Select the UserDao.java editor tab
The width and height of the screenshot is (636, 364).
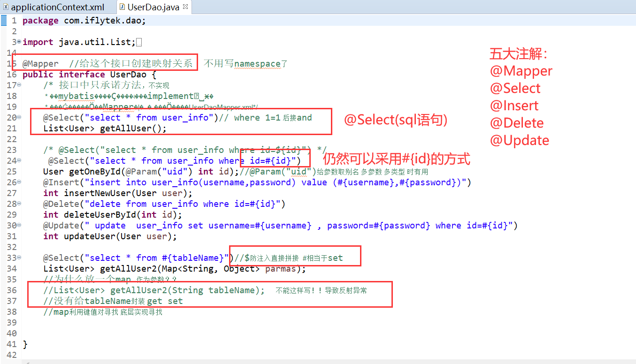pos(153,7)
